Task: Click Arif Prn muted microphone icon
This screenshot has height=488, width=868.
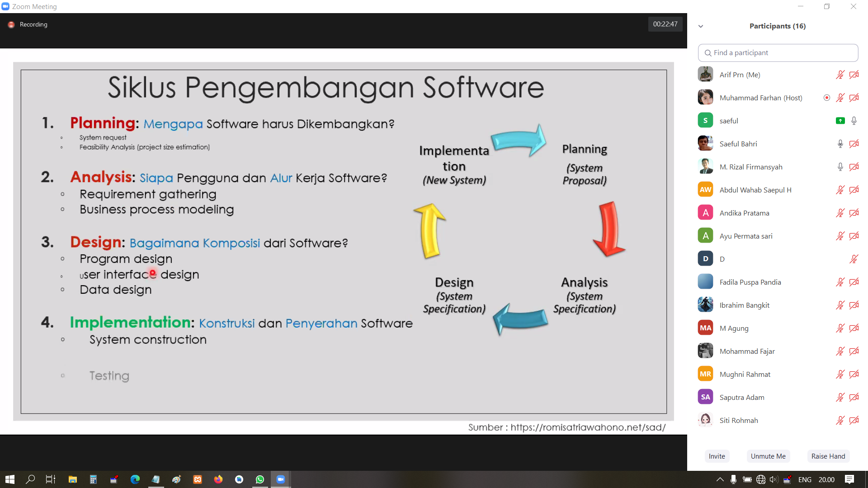Action: click(x=840, y=75)
